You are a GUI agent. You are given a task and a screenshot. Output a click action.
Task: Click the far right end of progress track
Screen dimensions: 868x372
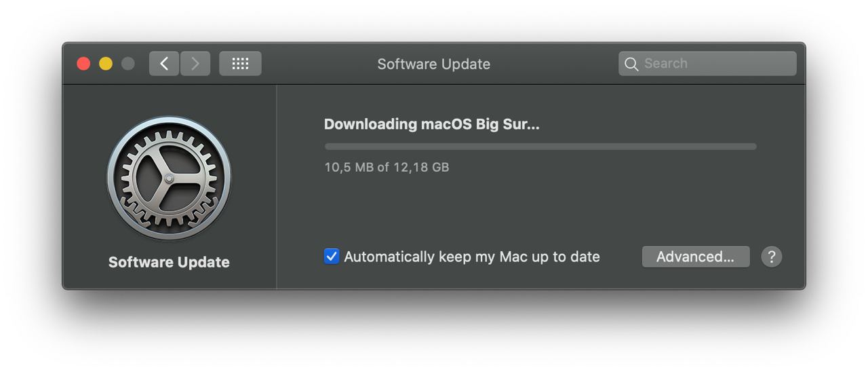[x=753, y=147]
